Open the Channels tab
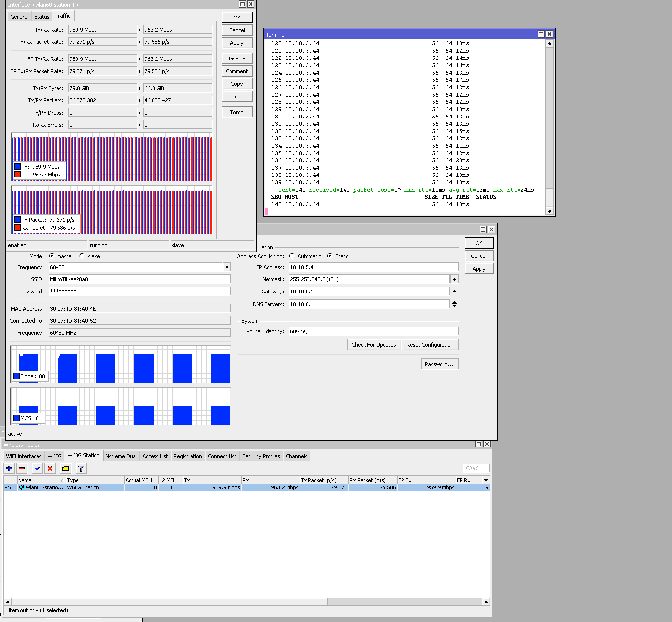 (x=296, y=456)
